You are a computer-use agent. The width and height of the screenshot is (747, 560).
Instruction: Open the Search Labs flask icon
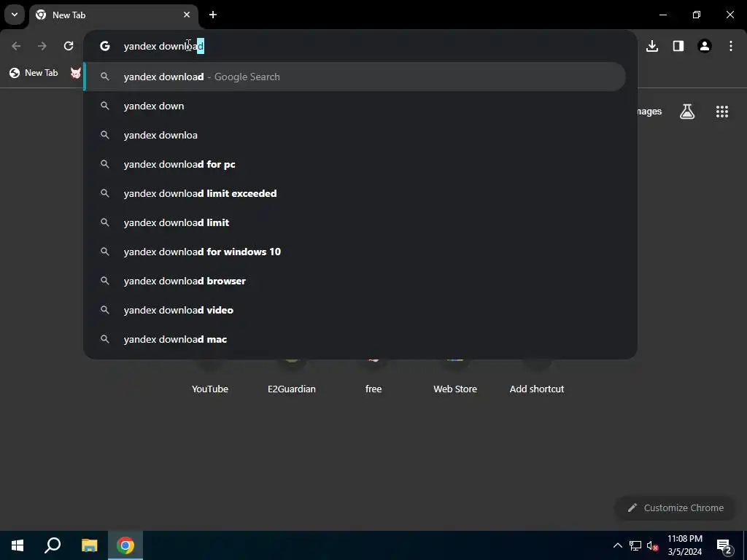coord(687,112)
